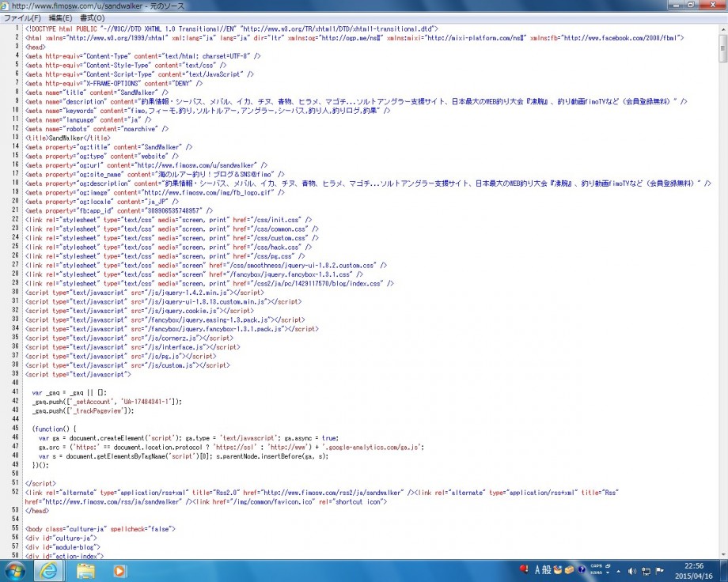Click the '/js/jquery.cookie.js' script line
The image size is (728, 582).
[x=139, y=311]
